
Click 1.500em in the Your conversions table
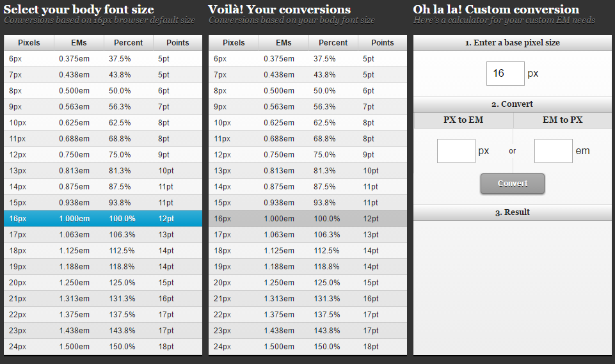(x=279, y=347)
